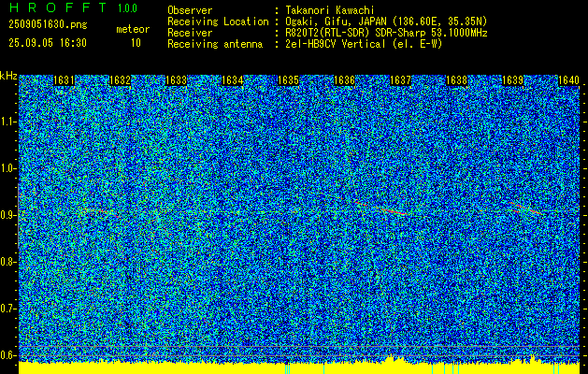Click the Receiving antenna label

click(215, 44)
